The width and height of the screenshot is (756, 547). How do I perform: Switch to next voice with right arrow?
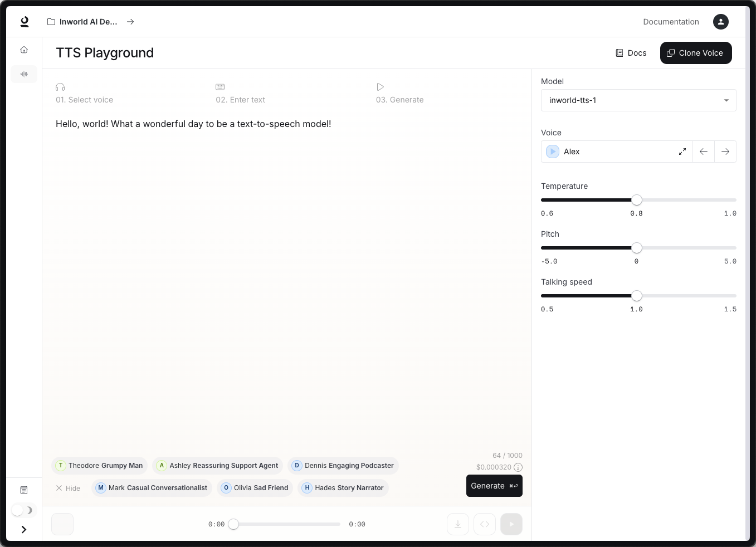click(725, 152)
